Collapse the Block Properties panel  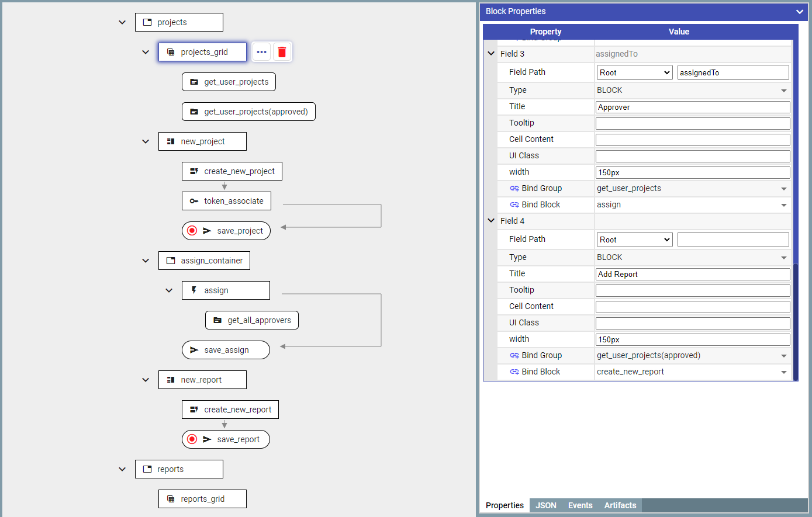coord(799,11)
